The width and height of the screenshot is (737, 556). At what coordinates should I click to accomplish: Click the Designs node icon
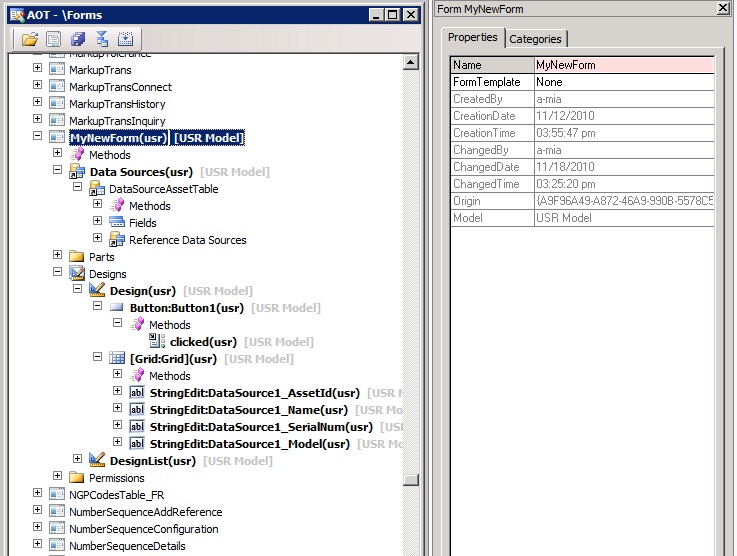coord(77,273)
